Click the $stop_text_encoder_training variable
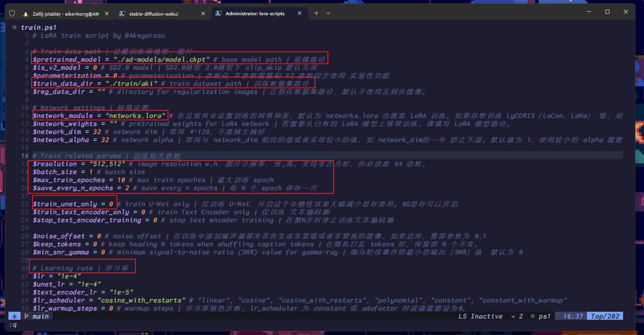Image resolution: width=644 pixels, height=335 pixels. [87, 220]
